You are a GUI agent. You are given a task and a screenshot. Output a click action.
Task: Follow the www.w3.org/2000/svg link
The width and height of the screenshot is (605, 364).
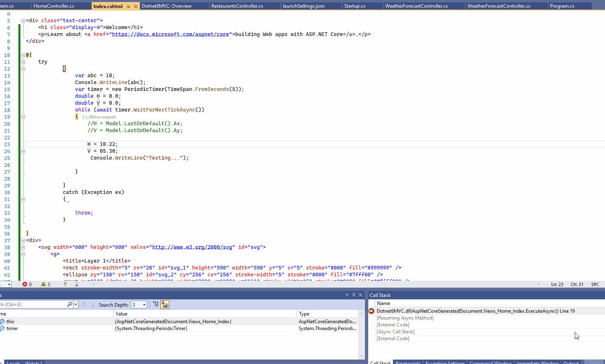point(192,247)
